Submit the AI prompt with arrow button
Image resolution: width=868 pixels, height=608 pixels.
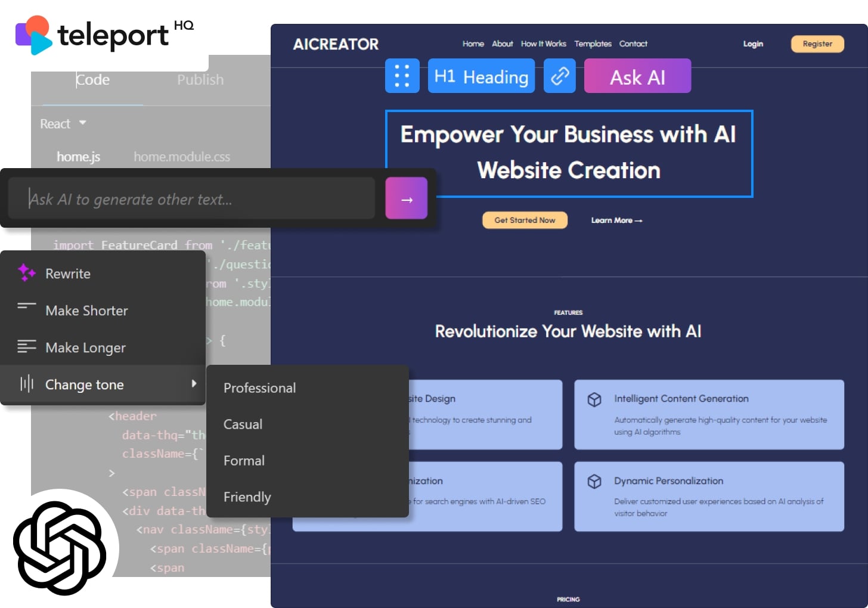(407, 198)
